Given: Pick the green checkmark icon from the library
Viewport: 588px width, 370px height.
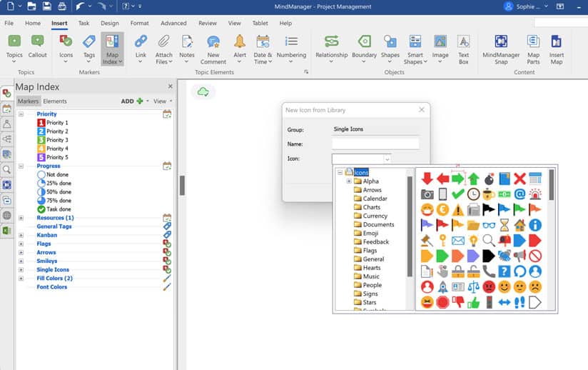Looking at the screenshot, I should (458, 194).
